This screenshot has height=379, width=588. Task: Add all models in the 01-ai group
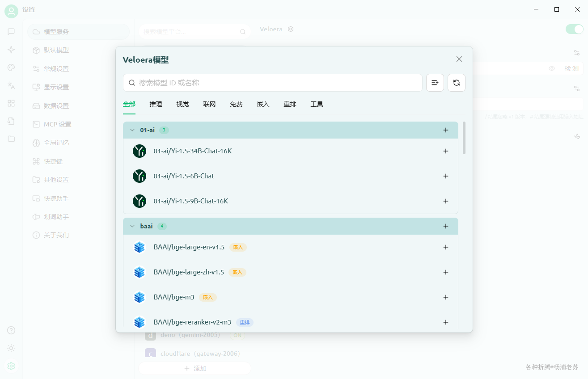click(445, 130)
